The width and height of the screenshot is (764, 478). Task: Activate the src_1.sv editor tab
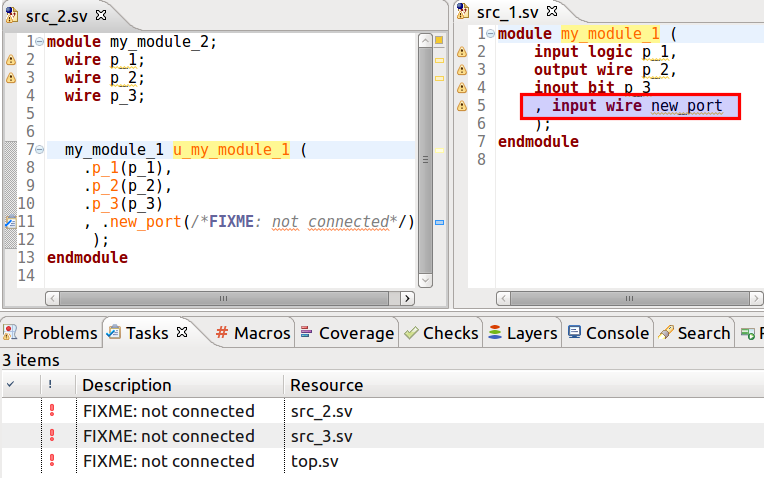tap(508, 12)
